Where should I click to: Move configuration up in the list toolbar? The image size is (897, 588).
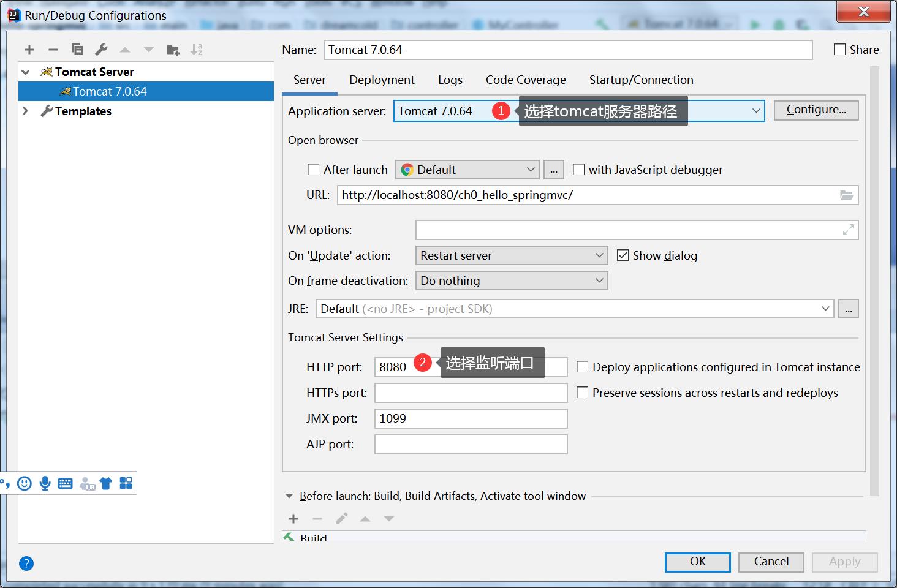(x=125, y=50)
